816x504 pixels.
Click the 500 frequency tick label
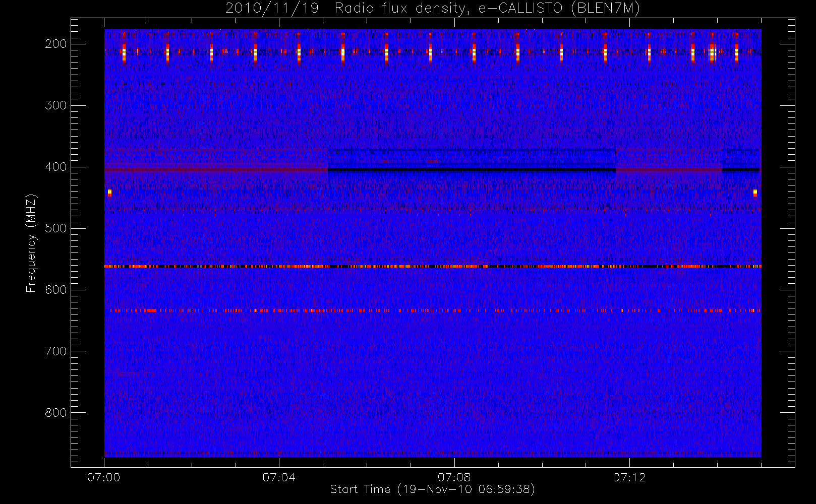[56, 228]
